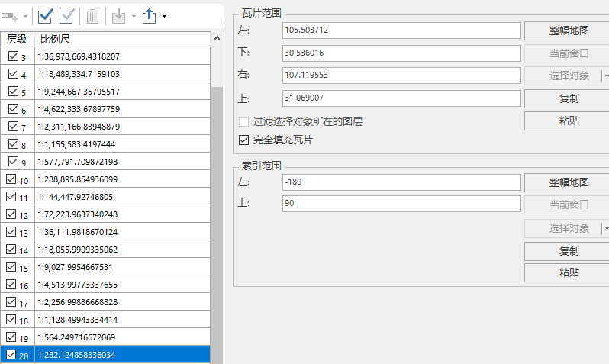Uncheck level 3 checkbox
The height and width of the screenshot is (364, 609).
(x=13, y=56)
